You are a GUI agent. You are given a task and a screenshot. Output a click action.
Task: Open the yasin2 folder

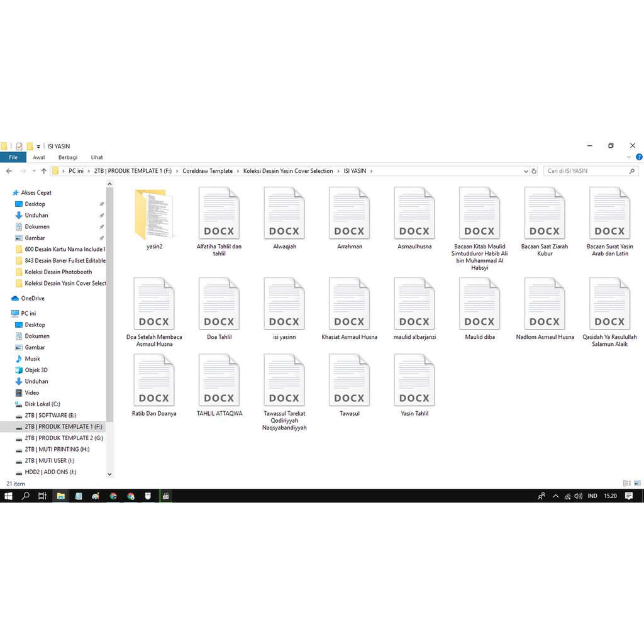(153, 215)
